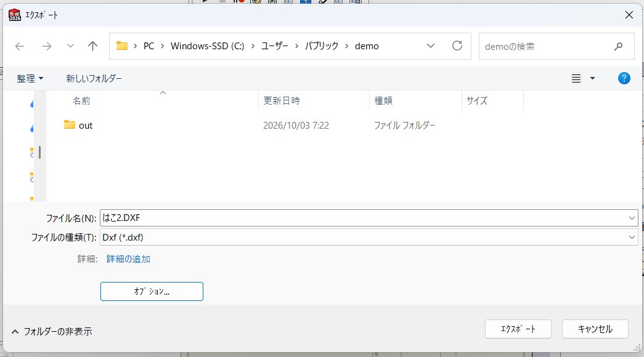Go up one folder level
Viewport: 644px width, 357px height.
pos(93,46)
